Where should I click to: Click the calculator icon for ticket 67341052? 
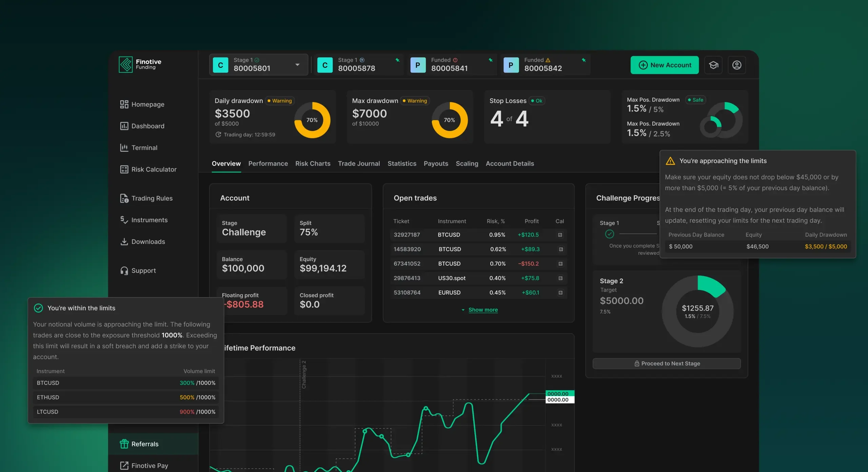point(560,264)
